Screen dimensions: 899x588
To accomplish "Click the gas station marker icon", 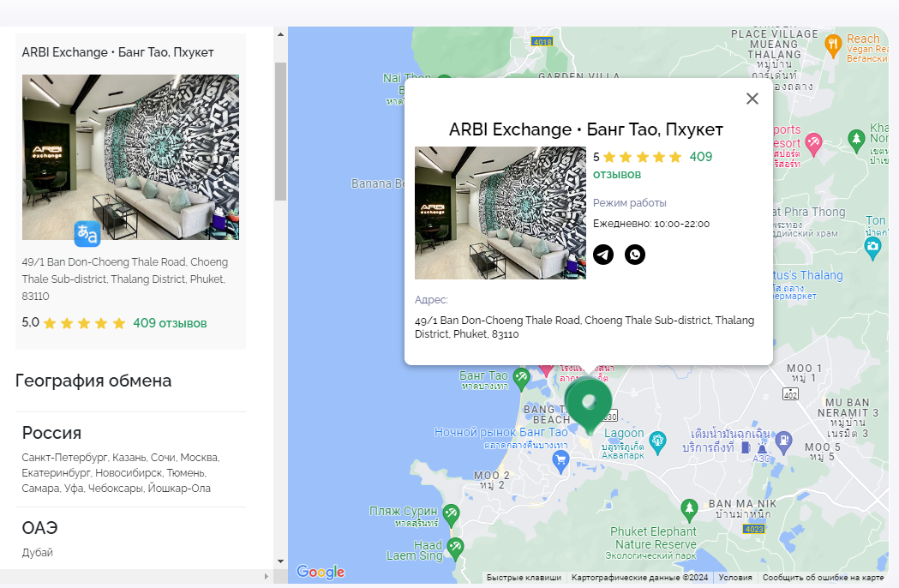I will [784, 441].
